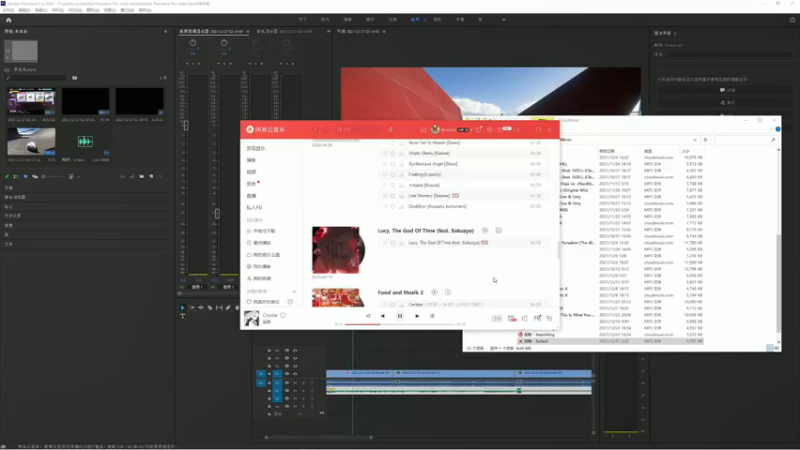Click the New Bin folder icon
Screen dimensions: 800x450
tap(141, 177)
